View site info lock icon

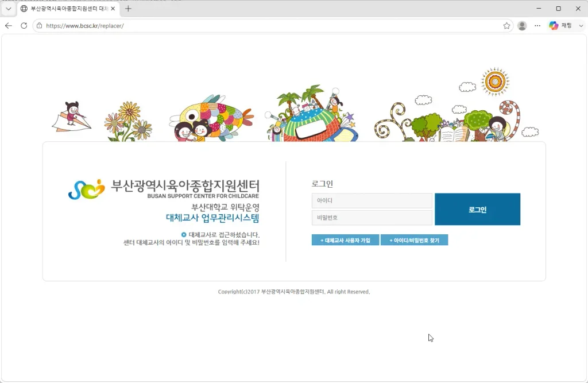pos(39,25)
